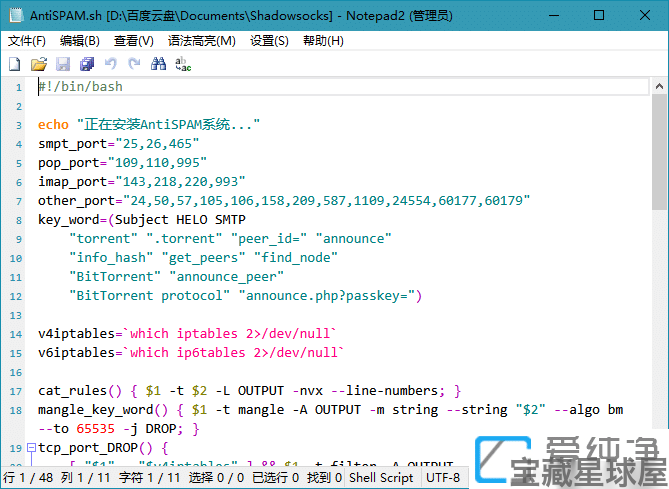Click "announce.php?passkey=" on line 12
The height and width of the screenshot is (489, 669).
click(x=327, y=296)
